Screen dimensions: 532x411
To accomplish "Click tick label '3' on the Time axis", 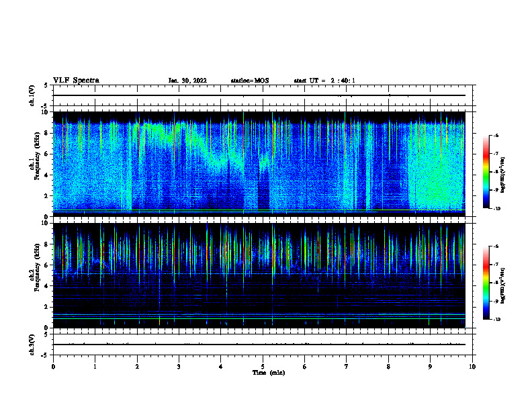I will pos(179,367).
